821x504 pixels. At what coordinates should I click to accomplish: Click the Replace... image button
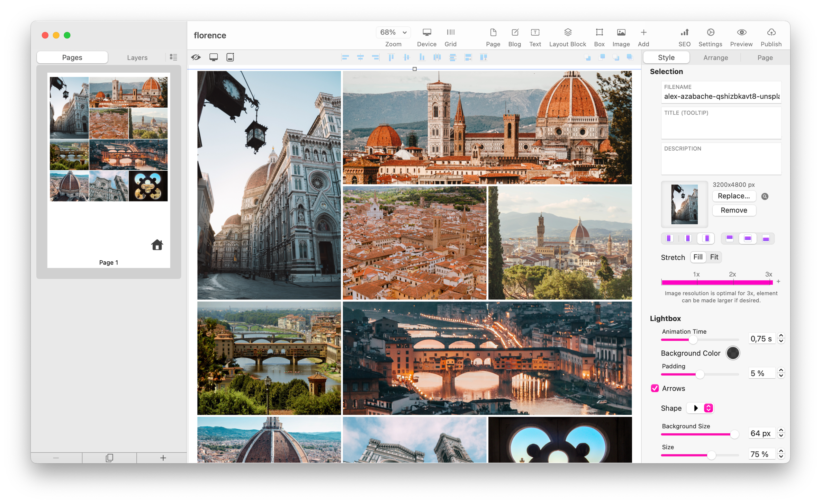(x=734, y=196)
